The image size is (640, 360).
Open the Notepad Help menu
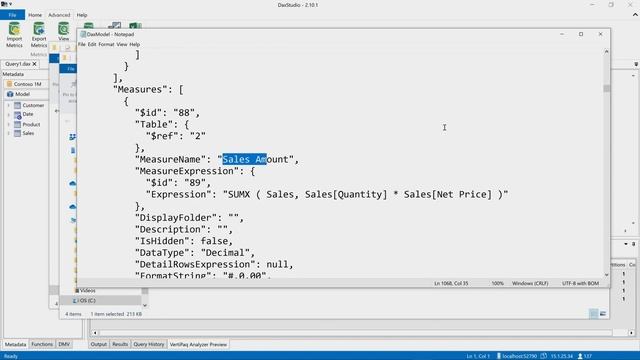pos(135,44)
